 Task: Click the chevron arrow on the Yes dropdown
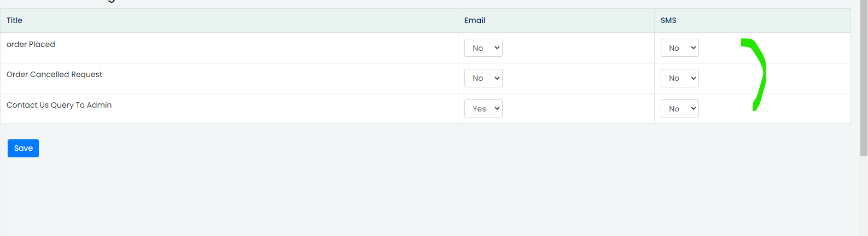(x=497, y=109)
